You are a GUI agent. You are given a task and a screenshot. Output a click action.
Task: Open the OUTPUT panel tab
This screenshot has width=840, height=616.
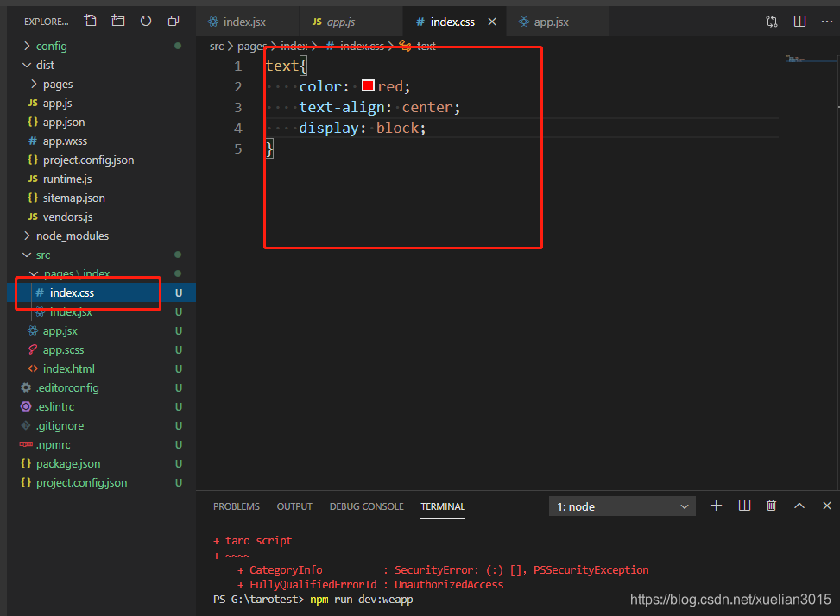click(294, 506)
